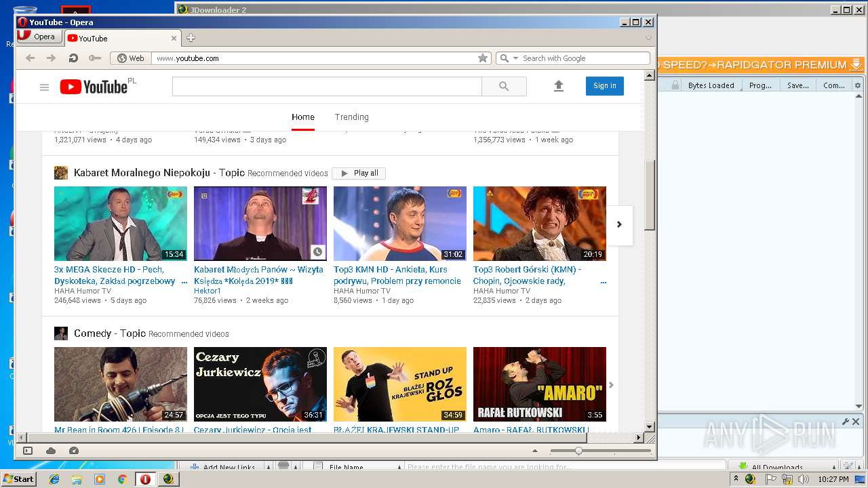Open Błażej Krajewski Stand Up thumbnail
The image size is (868, 488).
(400, 384)
